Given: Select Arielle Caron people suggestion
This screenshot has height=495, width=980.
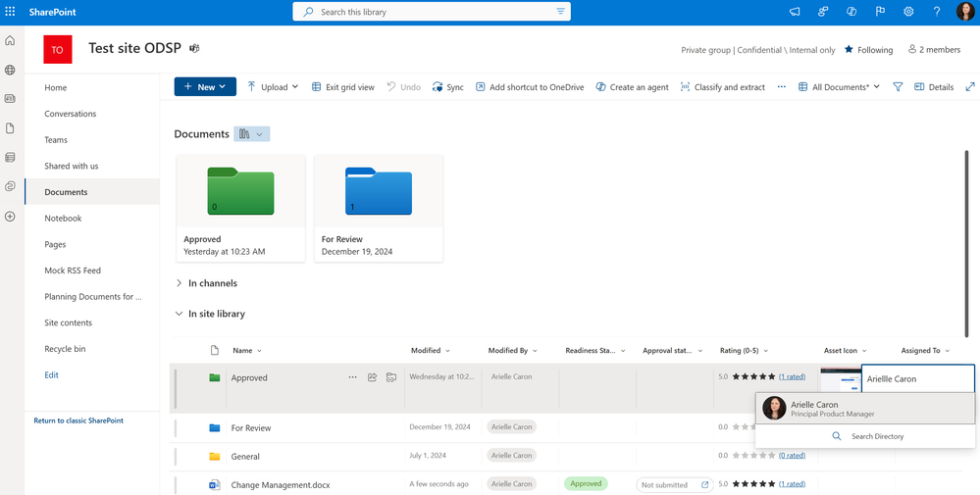Looking at the screenshot, I should 865,408.
